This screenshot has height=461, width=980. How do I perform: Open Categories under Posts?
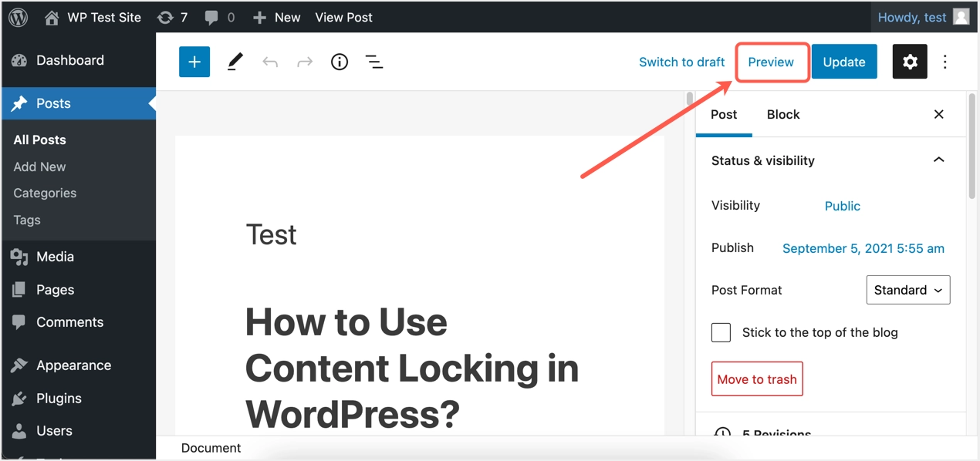pos(45,193)
